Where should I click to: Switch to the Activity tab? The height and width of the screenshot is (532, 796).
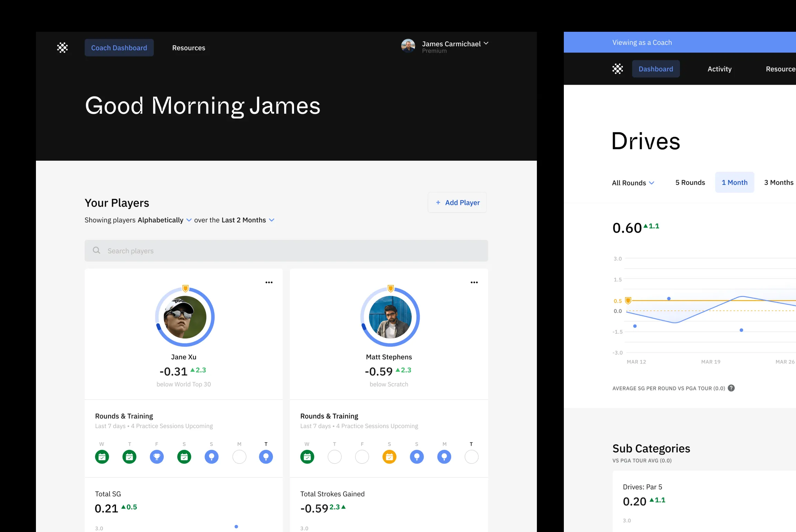(719, 69)
